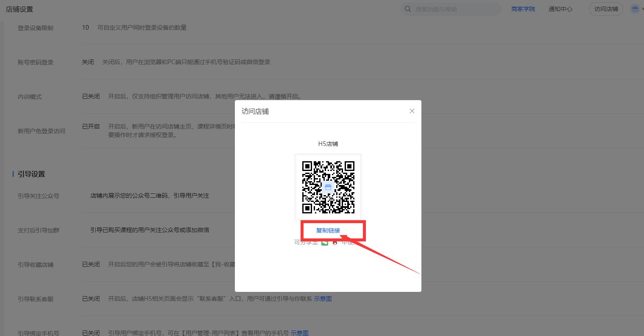The height and width of the screenshot is (336, 644).
Task: Open 示意图 link for 引导绑定手机号
Action: point(299,333)
